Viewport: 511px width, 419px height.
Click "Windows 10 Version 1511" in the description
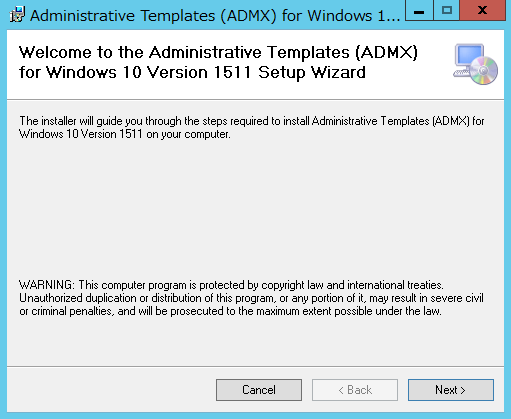point(81,134)
